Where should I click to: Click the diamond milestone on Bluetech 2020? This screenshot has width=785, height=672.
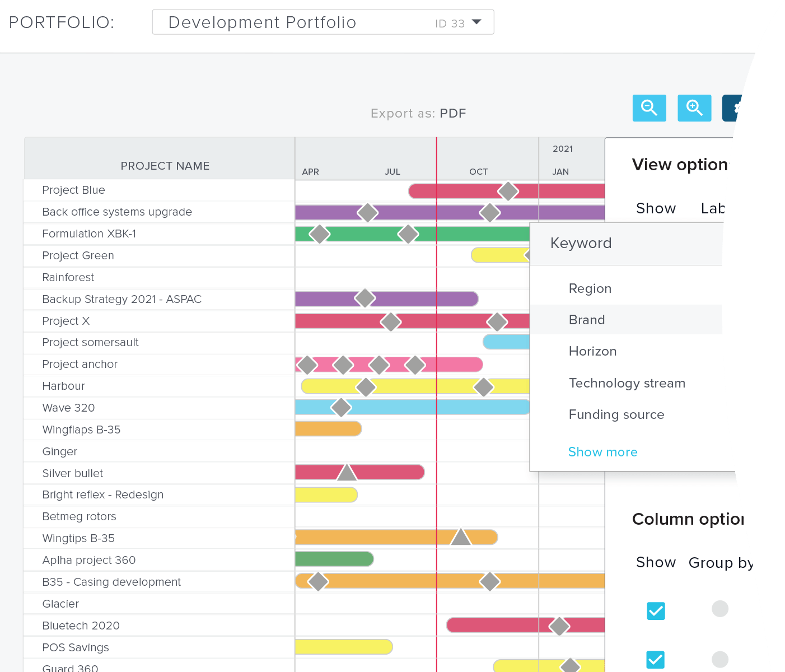[x=559, y=626]
